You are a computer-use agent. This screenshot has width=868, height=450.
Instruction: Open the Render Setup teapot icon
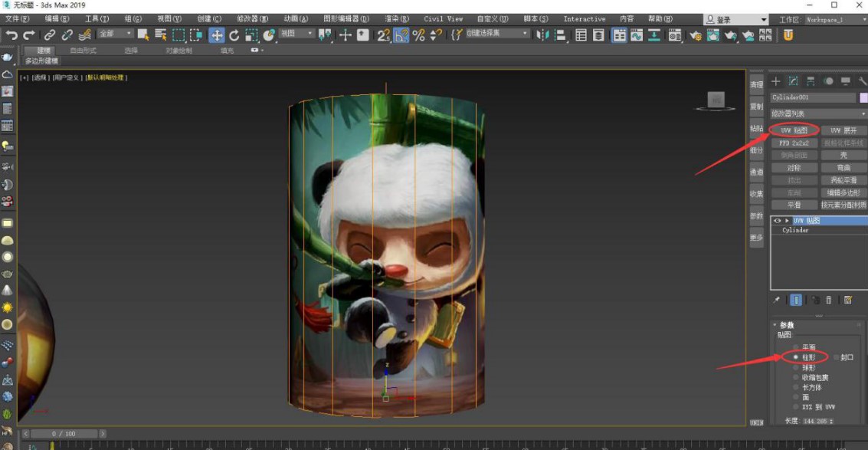696,35
